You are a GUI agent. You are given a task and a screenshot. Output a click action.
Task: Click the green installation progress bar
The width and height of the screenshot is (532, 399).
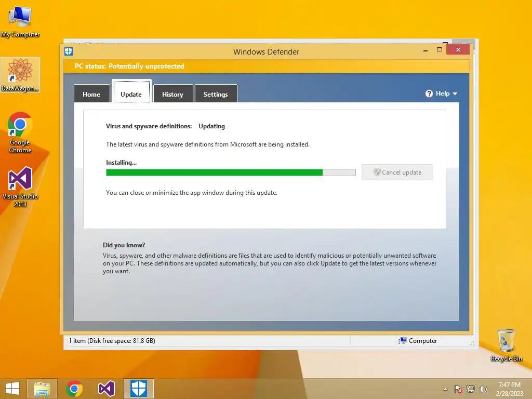pos(231,172)
